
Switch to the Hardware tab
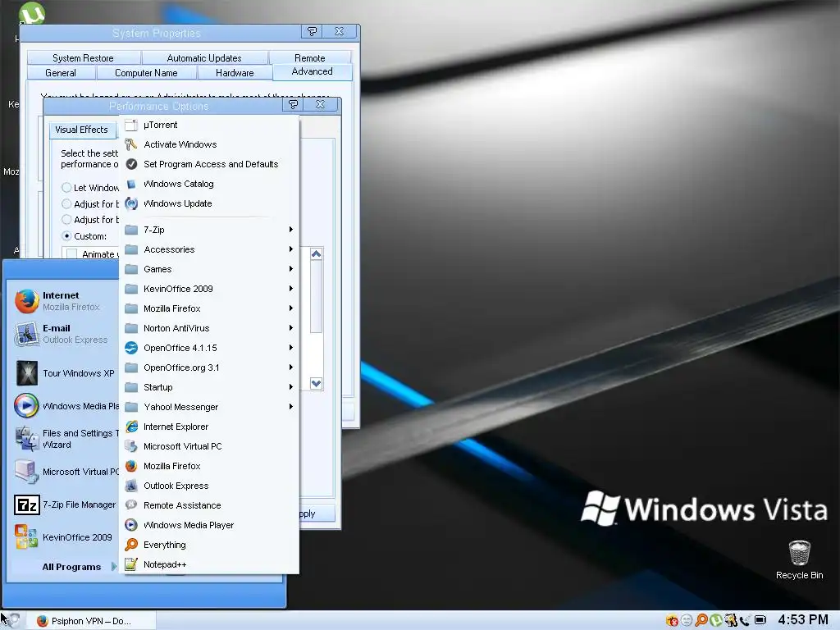(235, 73)
